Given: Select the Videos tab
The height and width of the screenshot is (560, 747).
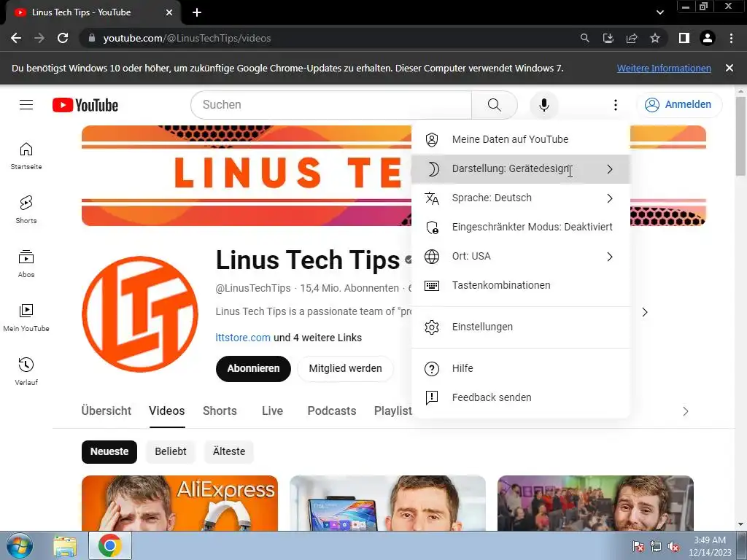Looking at the screenshot, I should point(167,411).
